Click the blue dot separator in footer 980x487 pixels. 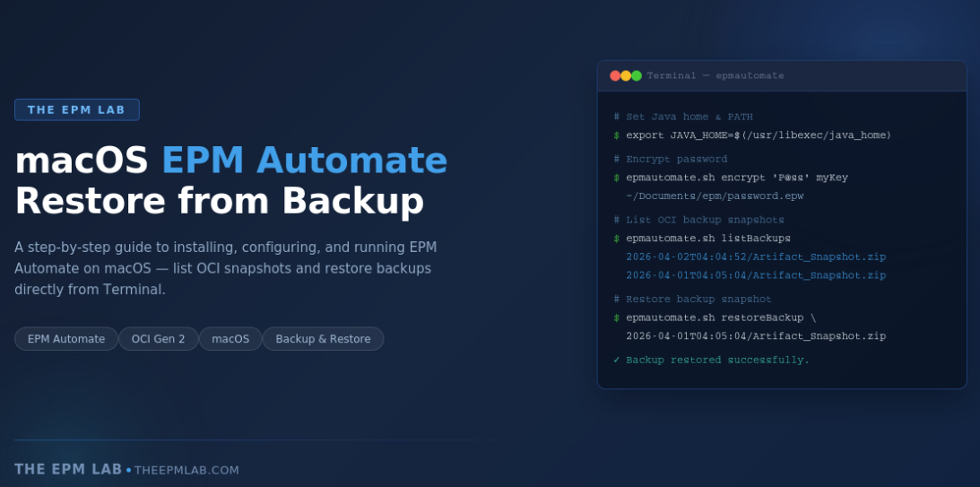(128, 470)
